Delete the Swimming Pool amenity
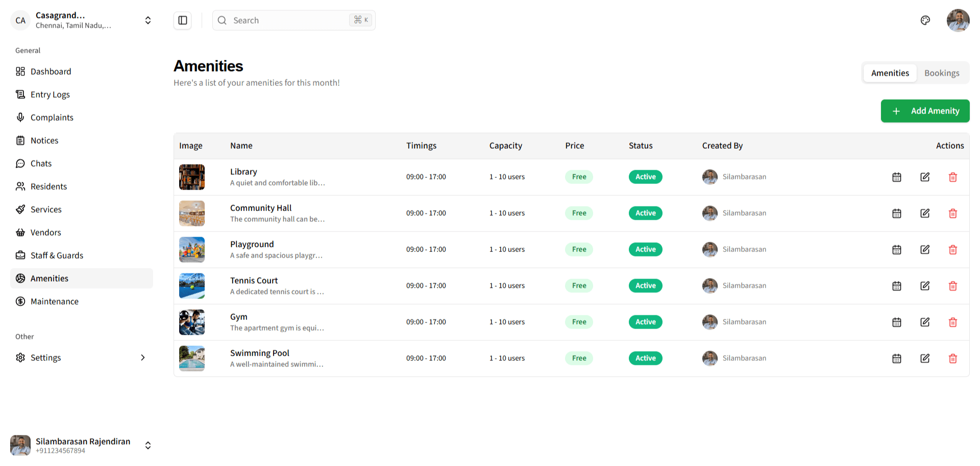Viewport: 980px width, 466px height. (953, 358)
